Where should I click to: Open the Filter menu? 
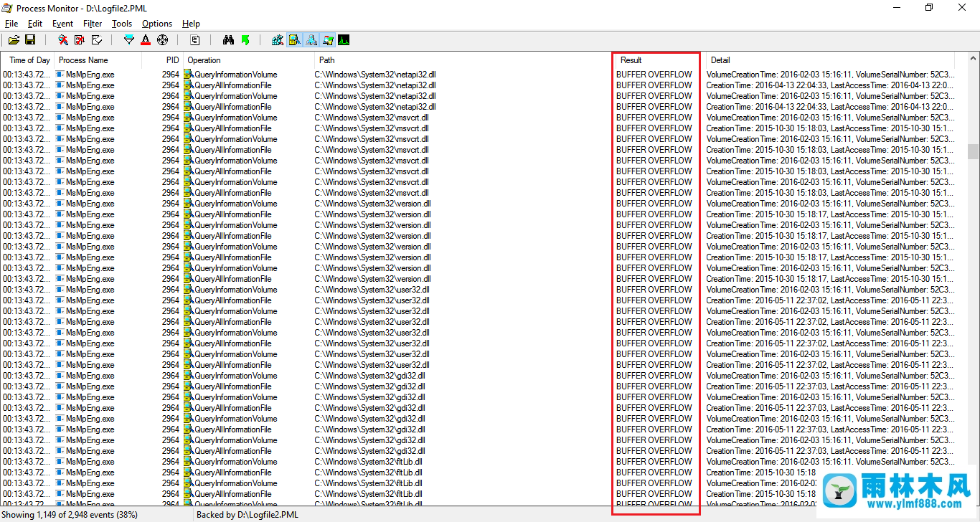(93, 24)
